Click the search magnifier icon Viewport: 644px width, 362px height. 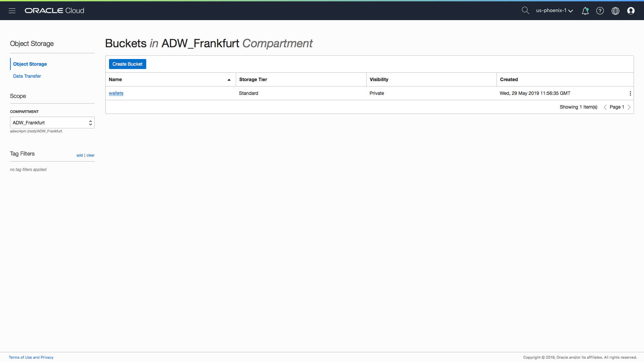click(x=525, y=11)
